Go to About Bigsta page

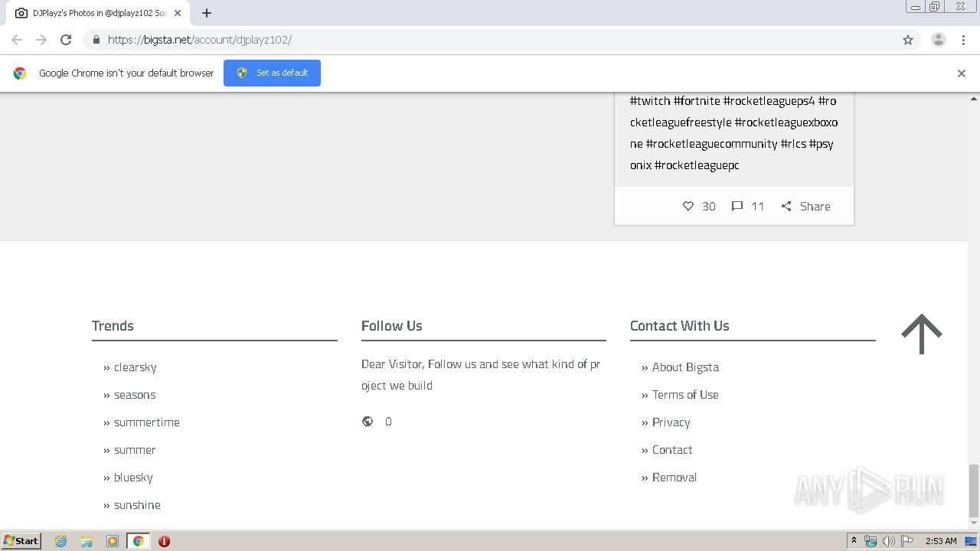(x=685, y=367)
